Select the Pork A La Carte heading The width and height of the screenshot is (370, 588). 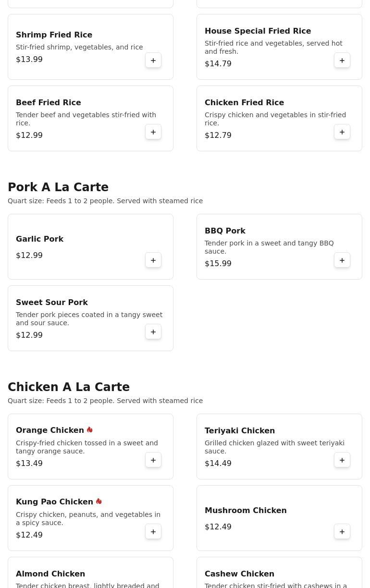coord(58,187)
